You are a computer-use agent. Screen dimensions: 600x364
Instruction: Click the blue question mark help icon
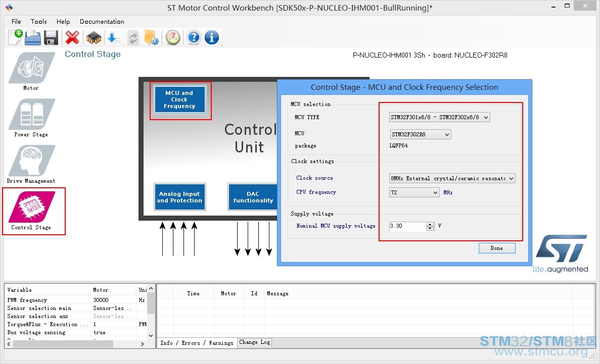(x=194, y=37)
